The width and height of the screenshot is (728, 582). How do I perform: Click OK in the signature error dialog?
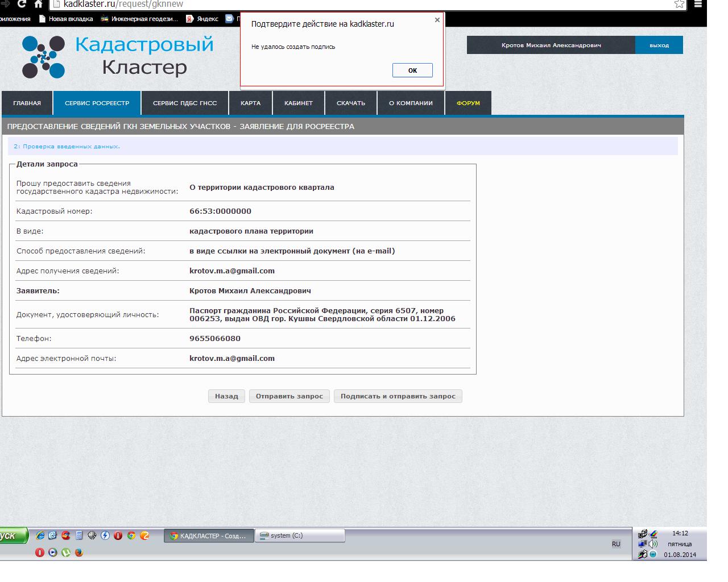[x=412, y=70]
